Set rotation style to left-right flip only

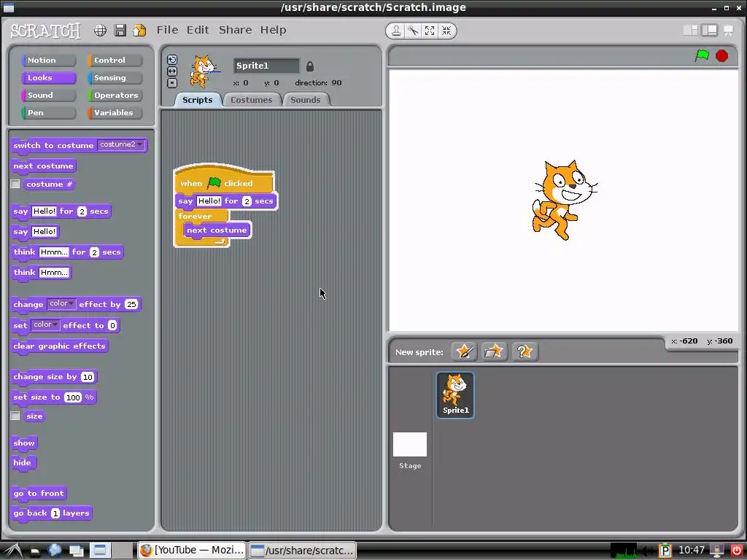click(172, 71)
